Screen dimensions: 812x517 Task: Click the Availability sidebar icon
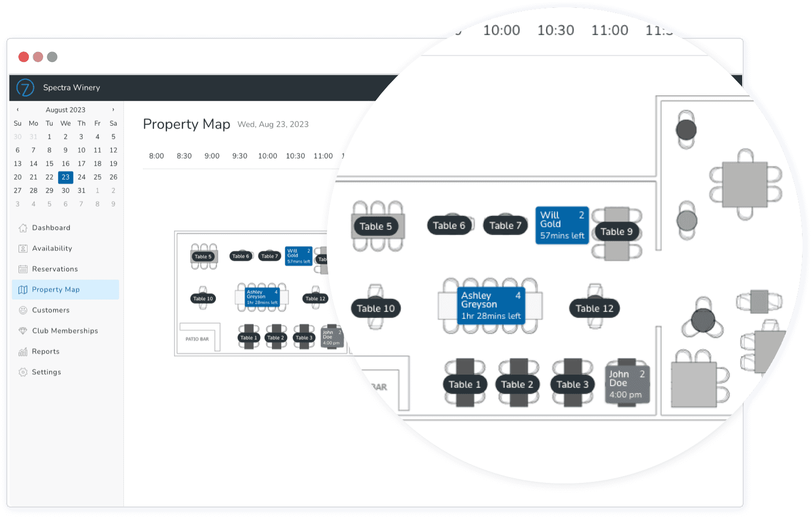click(23, 249)
